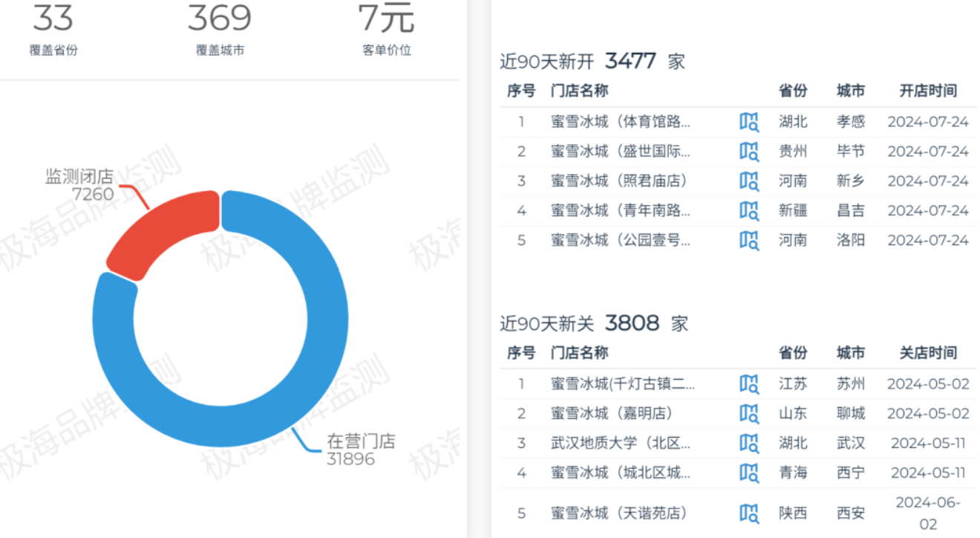This screenshot has width=980, height=538.
Task: Click city cell 洛阳
Action: [x=851, y=241]
